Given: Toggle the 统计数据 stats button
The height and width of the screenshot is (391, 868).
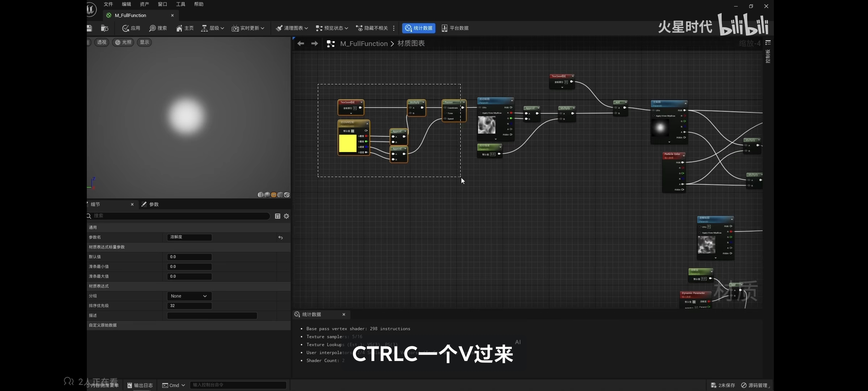Looking at the screenshot, I should 418,28.
